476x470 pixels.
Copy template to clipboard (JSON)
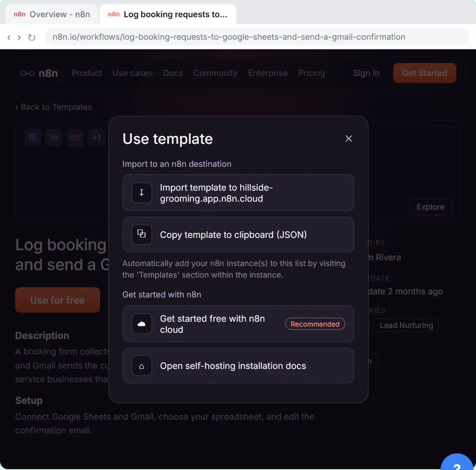click(238, 234)
